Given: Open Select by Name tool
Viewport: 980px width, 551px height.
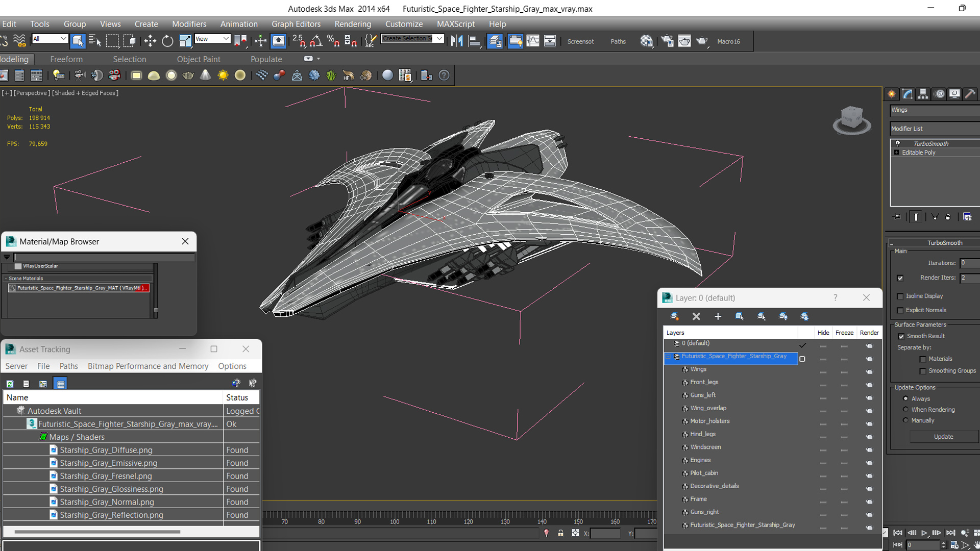Looking at the screenshot, I should (95, 41).
